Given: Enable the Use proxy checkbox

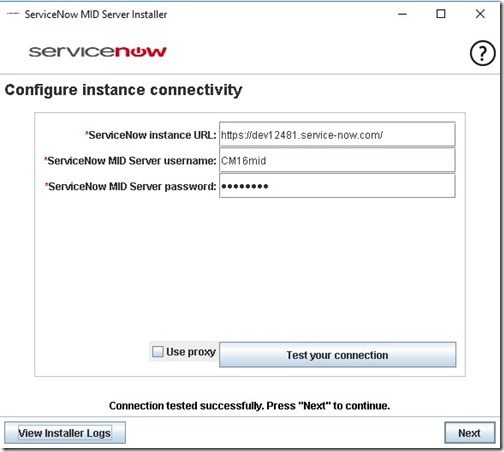Looking at the screenshot, I should point(157,352).
